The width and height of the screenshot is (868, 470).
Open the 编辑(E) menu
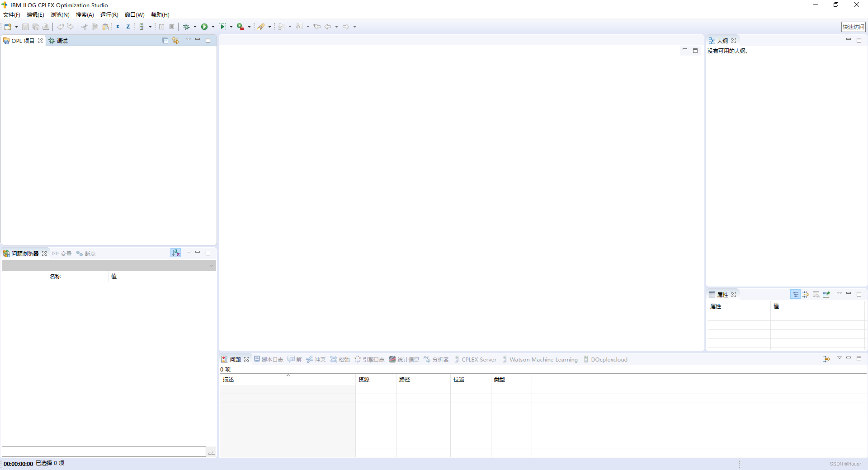(35, 15)
